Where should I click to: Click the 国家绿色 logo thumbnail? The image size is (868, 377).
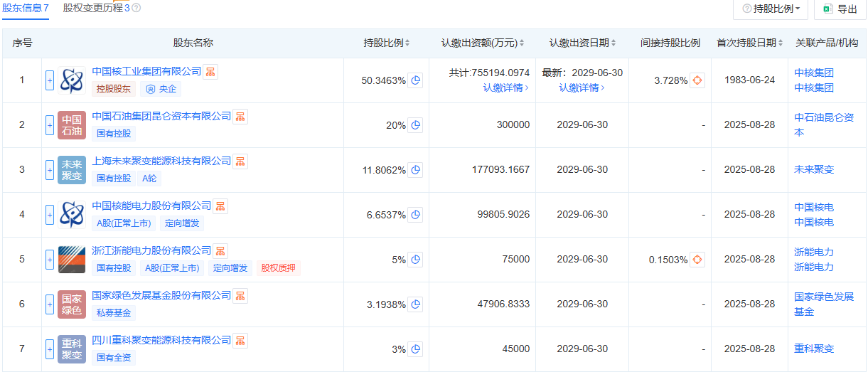(x=72, y=304)
